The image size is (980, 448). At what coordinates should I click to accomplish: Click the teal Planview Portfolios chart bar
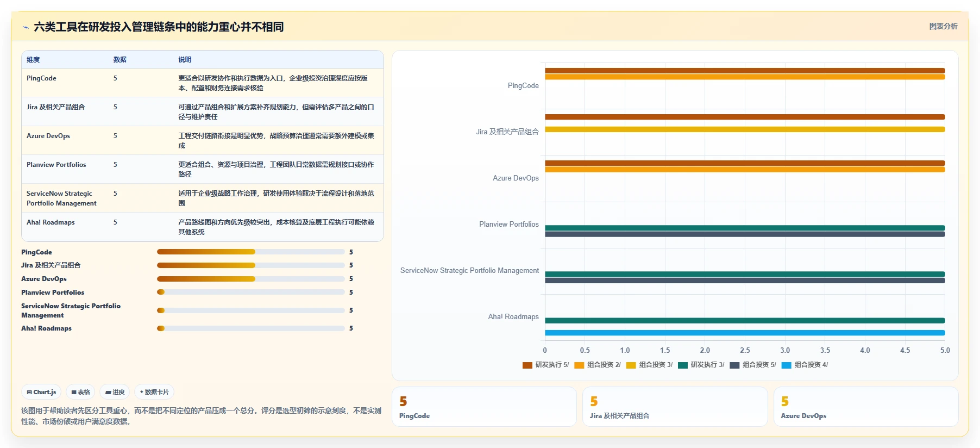[745, 228]
